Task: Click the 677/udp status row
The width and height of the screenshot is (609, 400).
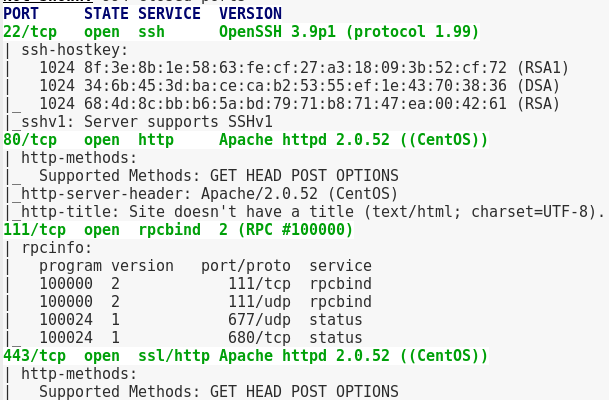Action: coord(200,320)
